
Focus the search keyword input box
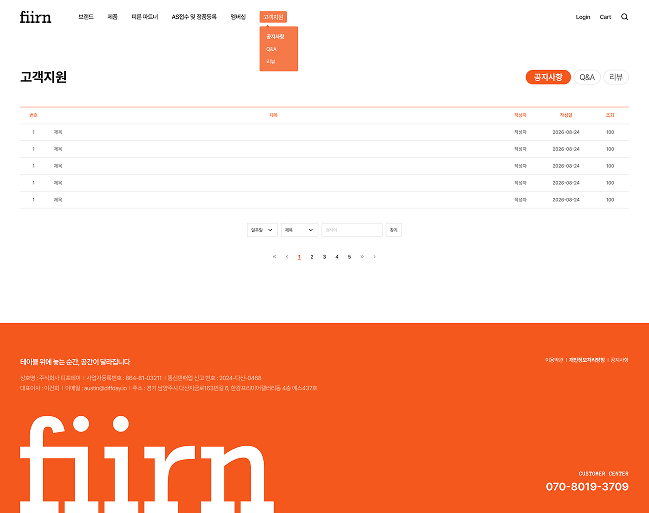coord(352,230)
